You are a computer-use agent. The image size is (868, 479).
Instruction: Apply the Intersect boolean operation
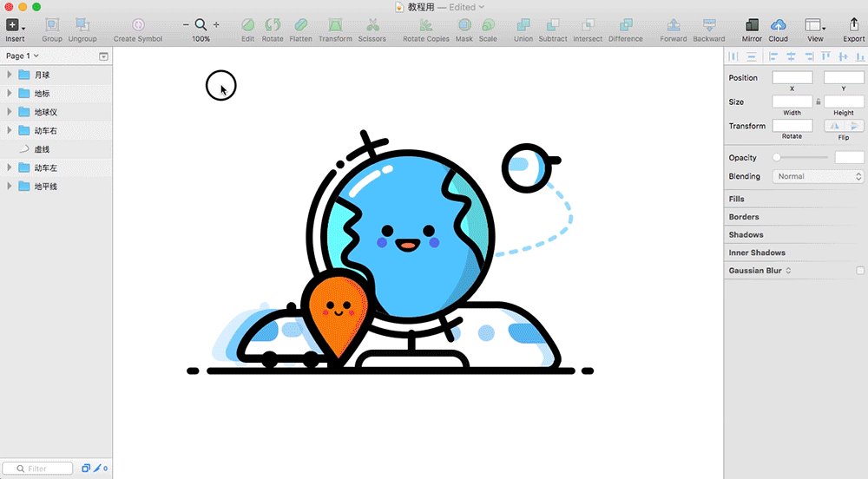588,25
